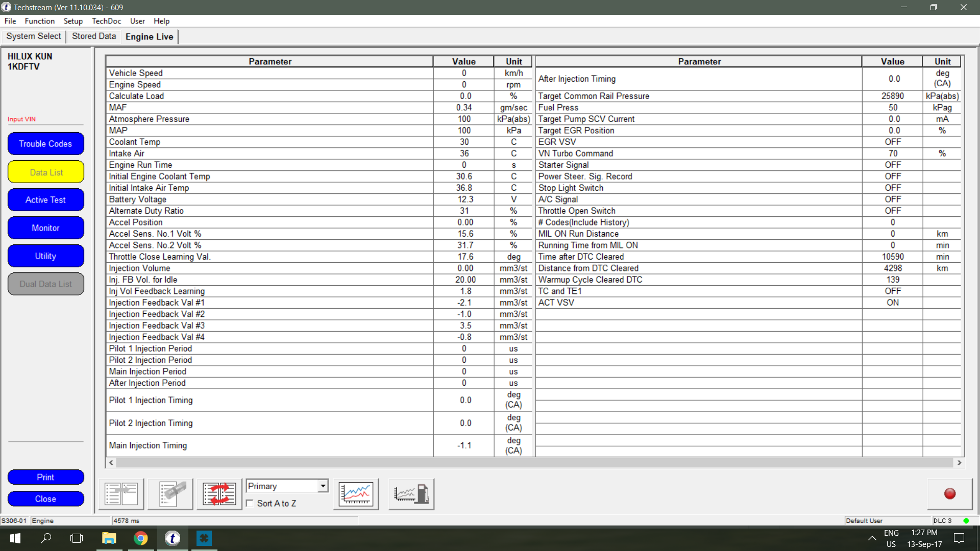Screen dimensions: 980x551
Task: Open Task View on taskbar
Action: [x=77, y=538]
